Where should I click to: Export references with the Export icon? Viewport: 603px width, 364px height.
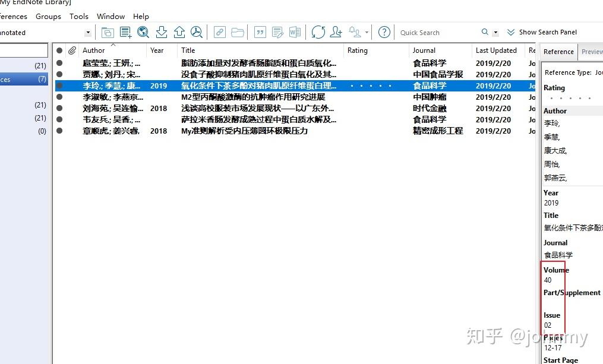coord(179,32)
